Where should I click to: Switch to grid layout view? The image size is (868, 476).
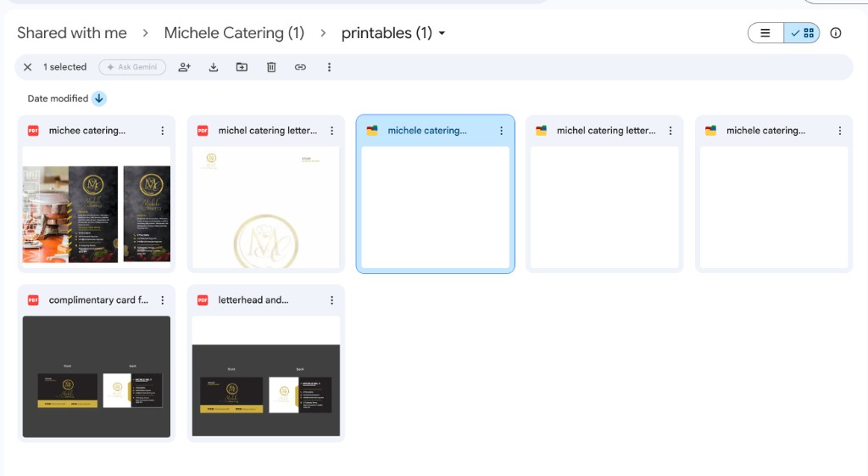(802, 33)
